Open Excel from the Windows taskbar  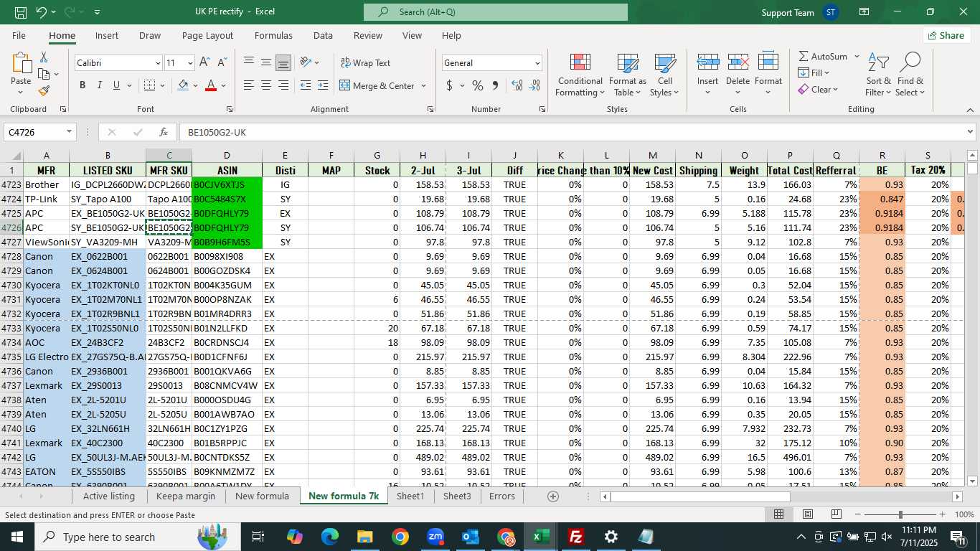(x=541, y=536)
